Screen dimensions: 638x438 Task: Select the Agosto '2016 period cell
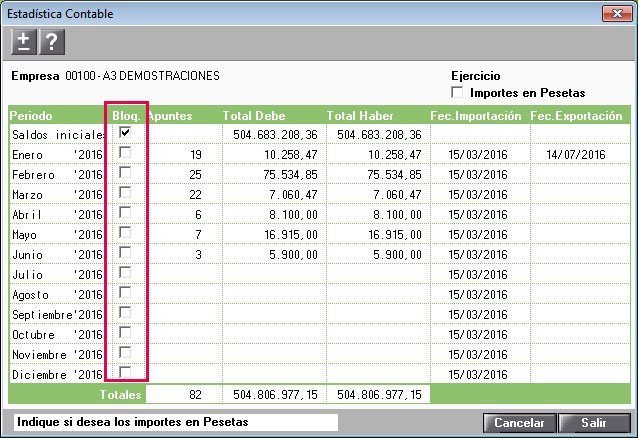pos(57,295)
